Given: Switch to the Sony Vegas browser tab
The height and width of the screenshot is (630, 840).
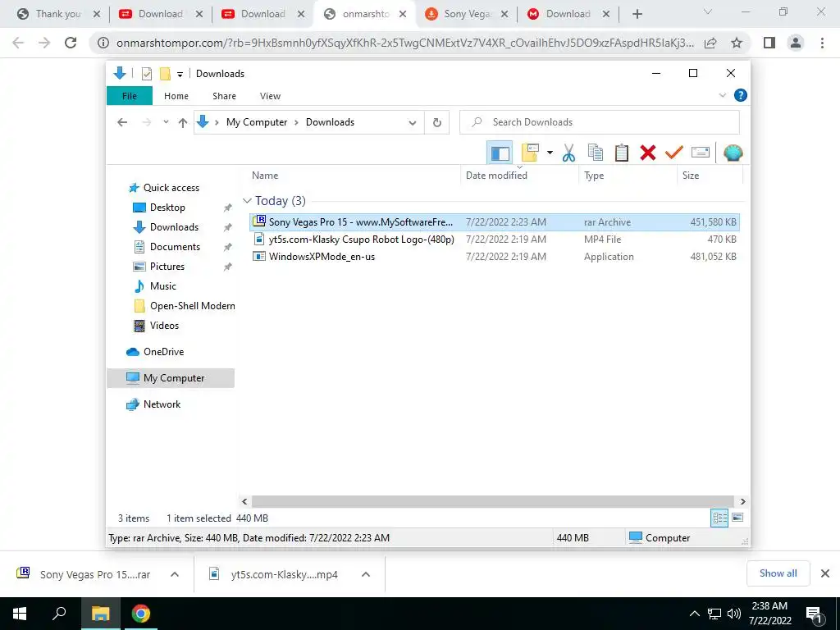Looking at the screenshot, I should tap(467, 14).
